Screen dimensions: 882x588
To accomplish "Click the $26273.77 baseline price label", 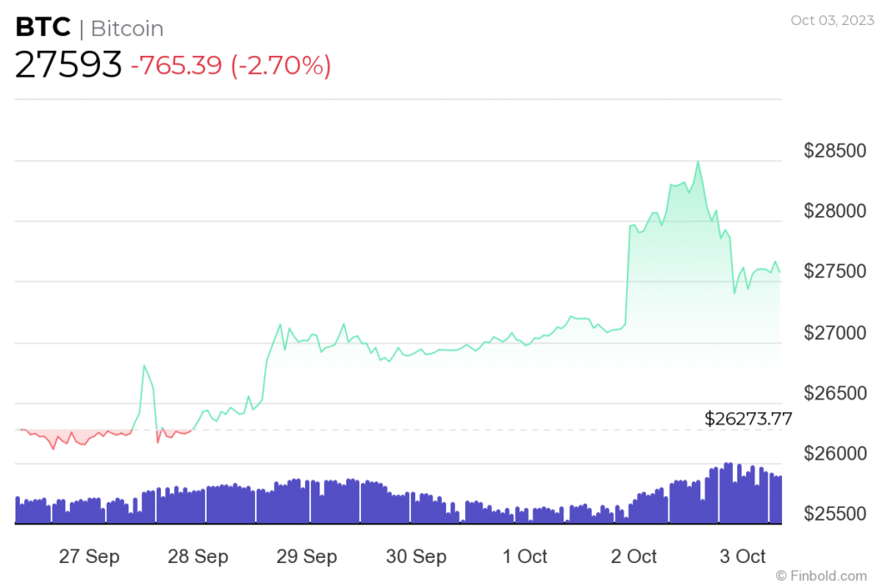I will [x=748, y=419].
